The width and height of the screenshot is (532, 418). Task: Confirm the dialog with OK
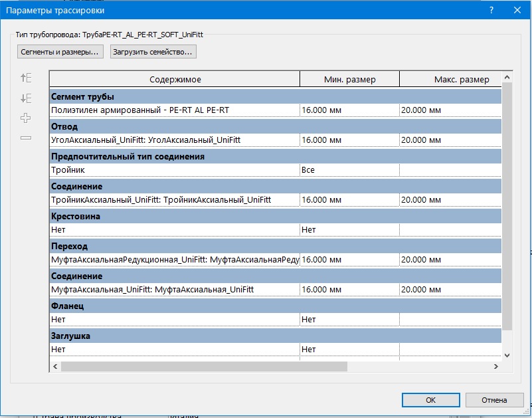(x=430, y=400)
